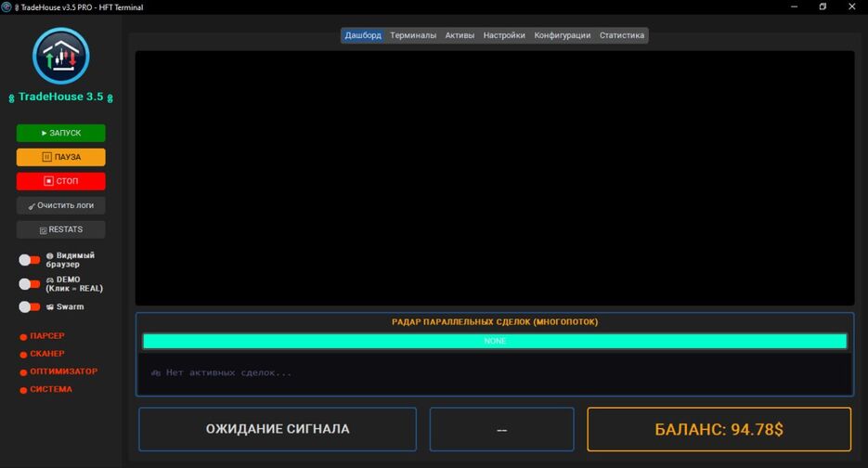This screenshot has height=468, width=868.
Task: Restore down the TradeHouse window
Action: 823,7
